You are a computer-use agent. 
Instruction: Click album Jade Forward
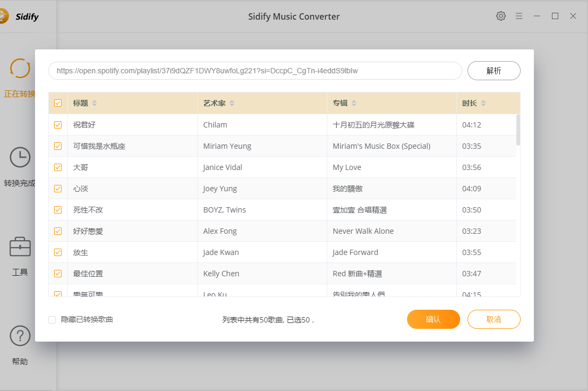click(356, 252)
